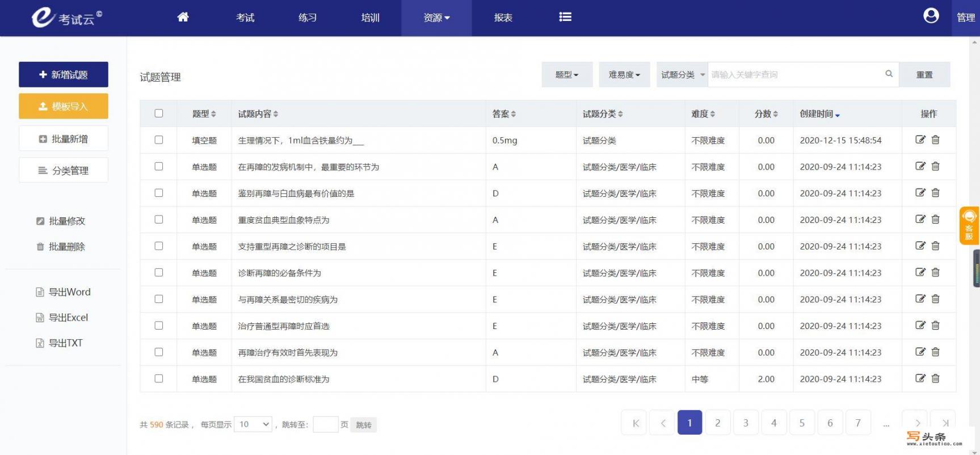Open the list menu icon in navbar
Screen dimensions: 980x455
point(565,17)
